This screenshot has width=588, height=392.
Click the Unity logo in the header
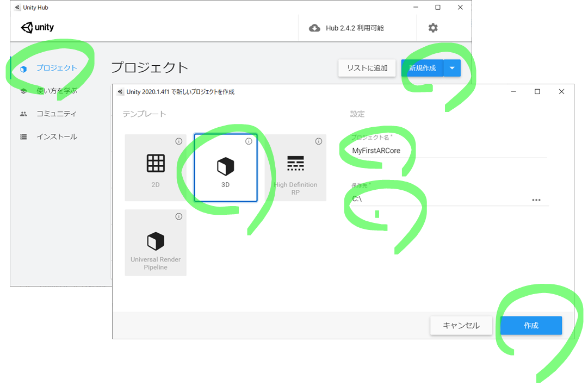click(37, 27)
